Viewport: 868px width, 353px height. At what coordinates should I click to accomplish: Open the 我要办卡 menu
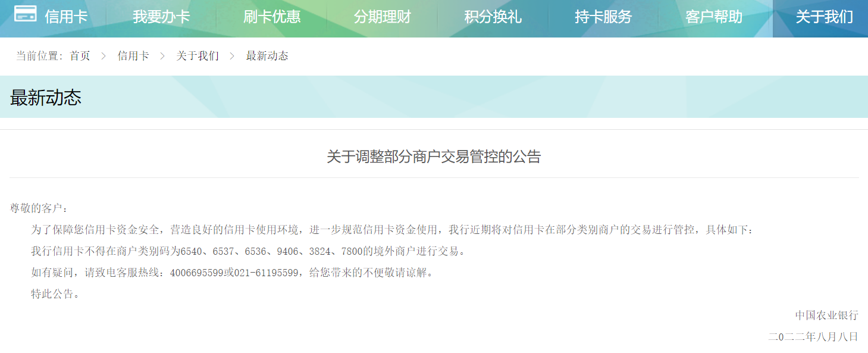pos(161,17)
